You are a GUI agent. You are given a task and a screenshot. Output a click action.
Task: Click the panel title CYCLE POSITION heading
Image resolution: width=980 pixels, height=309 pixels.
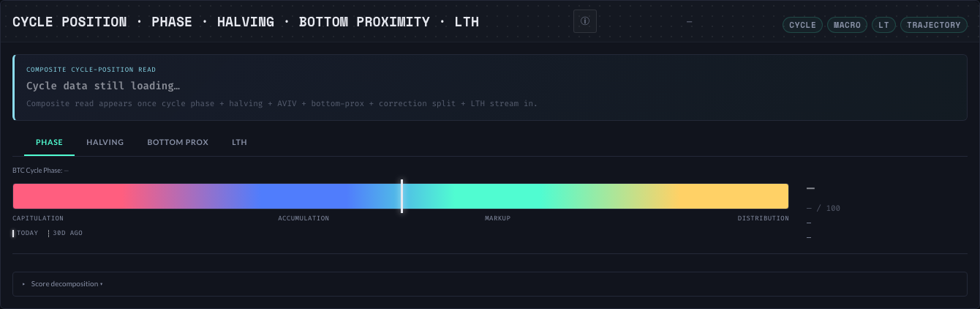(246, 22)
